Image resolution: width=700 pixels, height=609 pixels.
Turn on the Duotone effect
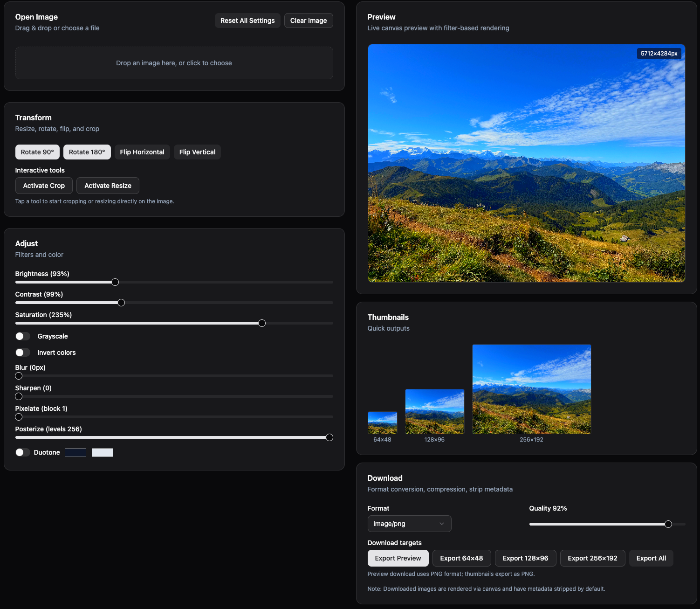[x=22, y=452]
